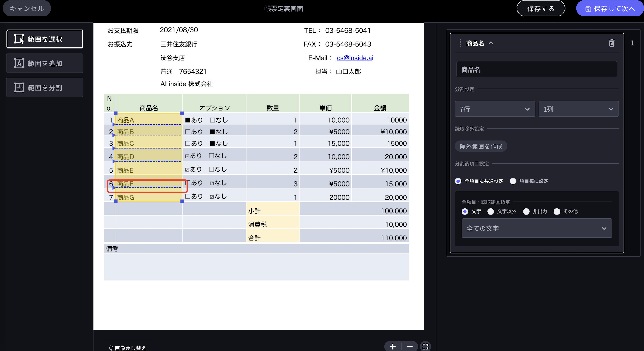Select the 文字以外 radio option

tap(491, 211)
